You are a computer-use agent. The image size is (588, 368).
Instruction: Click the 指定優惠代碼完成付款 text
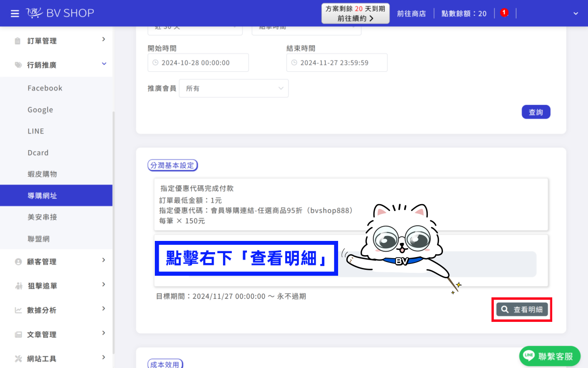196,188
